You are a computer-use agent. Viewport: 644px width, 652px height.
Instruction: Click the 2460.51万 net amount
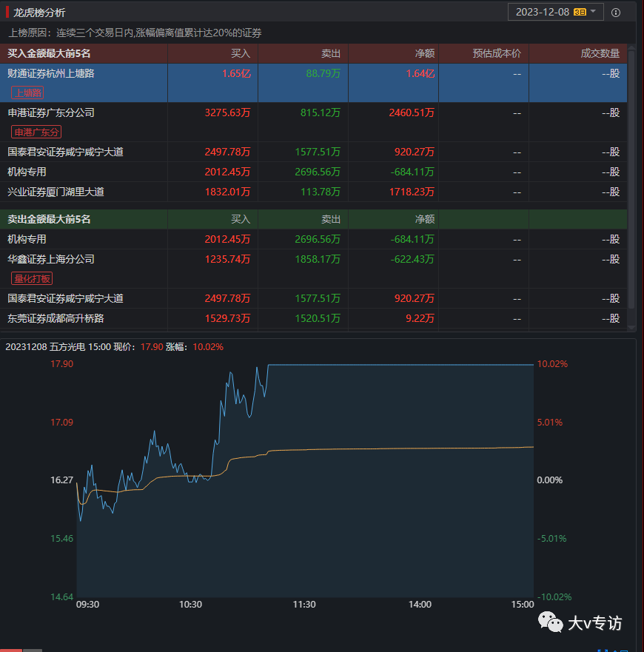click(x=412, y=112)
